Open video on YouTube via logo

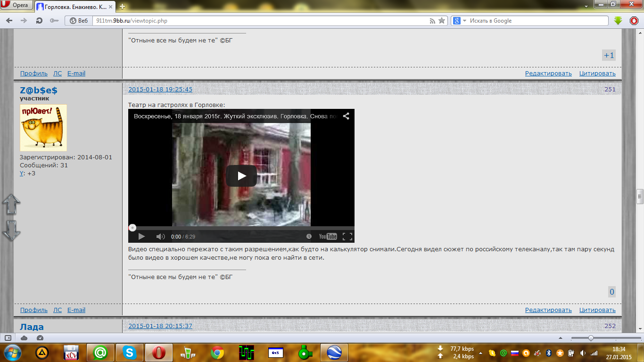(328, 236)
